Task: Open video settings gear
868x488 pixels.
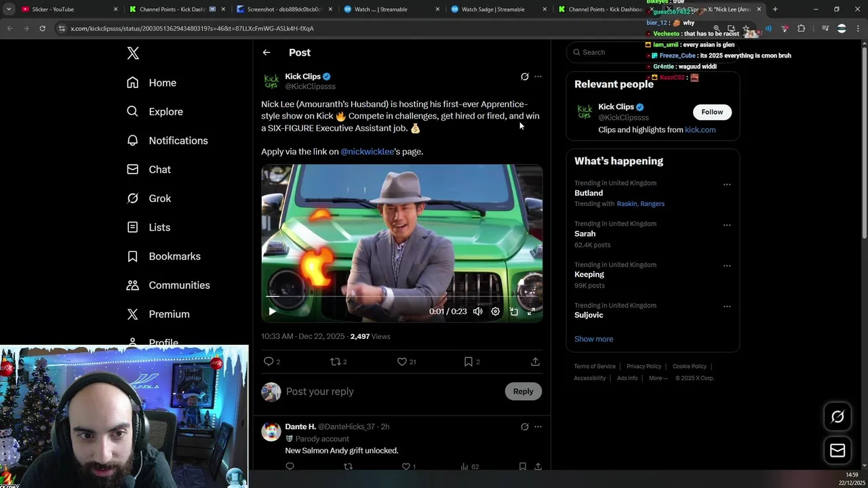Action: [x=496, y=311]
